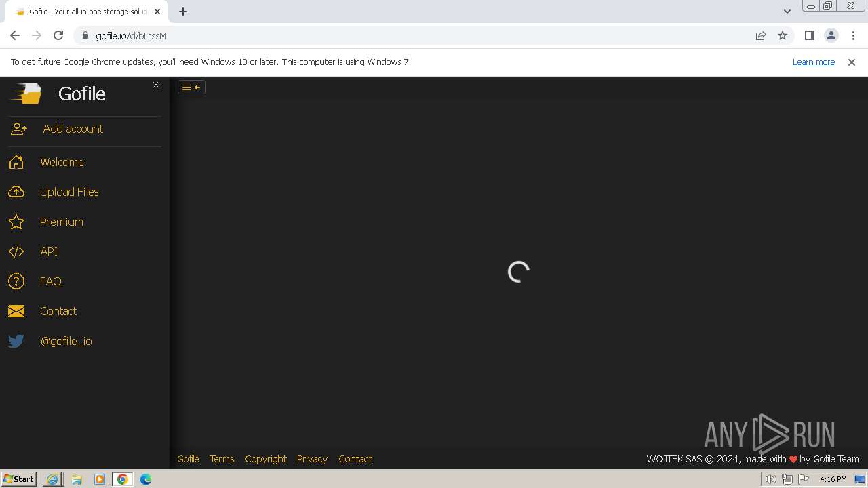
Task: Open Copyright footer link
Action: pos(266,459)
